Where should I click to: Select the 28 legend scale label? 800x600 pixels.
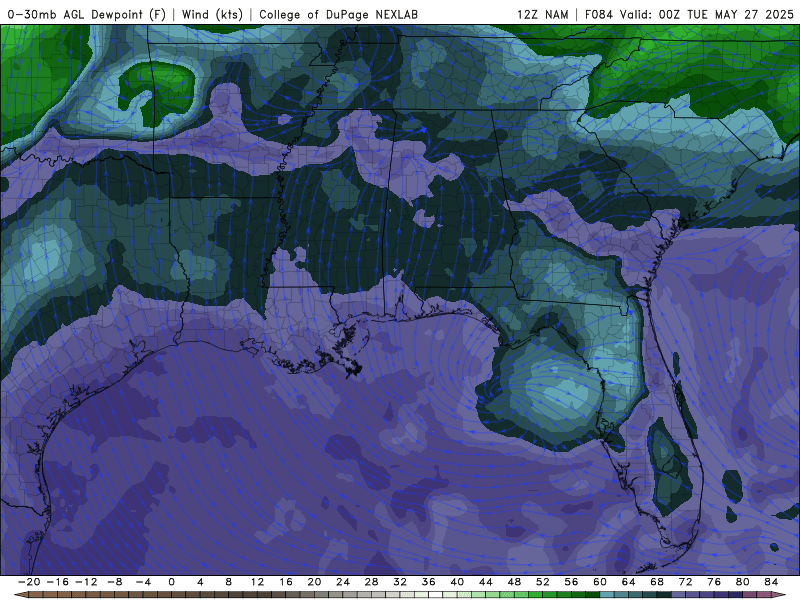pyautogui.click(x=371, y=582)
